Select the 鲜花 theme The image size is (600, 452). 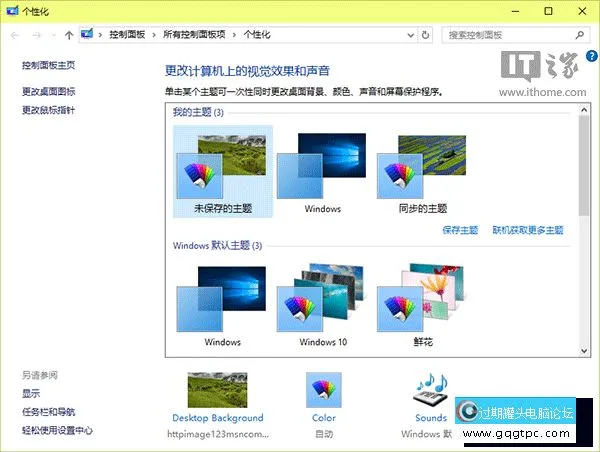pyautogui.click(x=422, y=305)
